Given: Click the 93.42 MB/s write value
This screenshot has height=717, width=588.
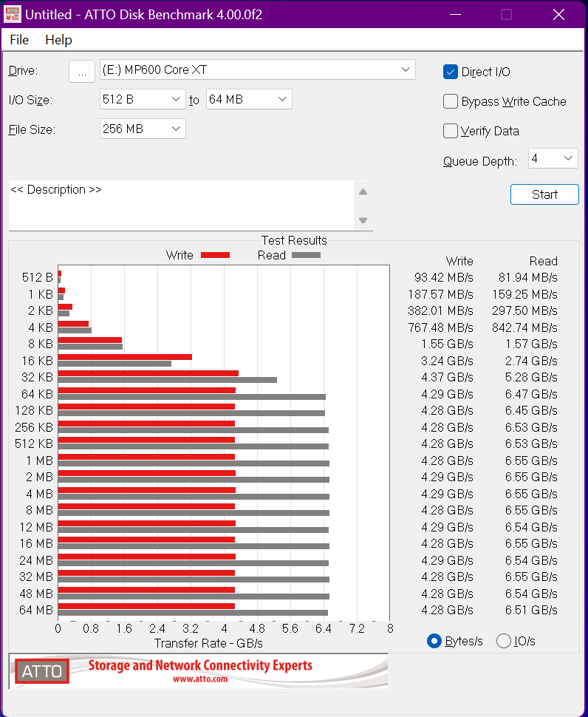Looking at the screenshot, I should (x=444, y=278).
